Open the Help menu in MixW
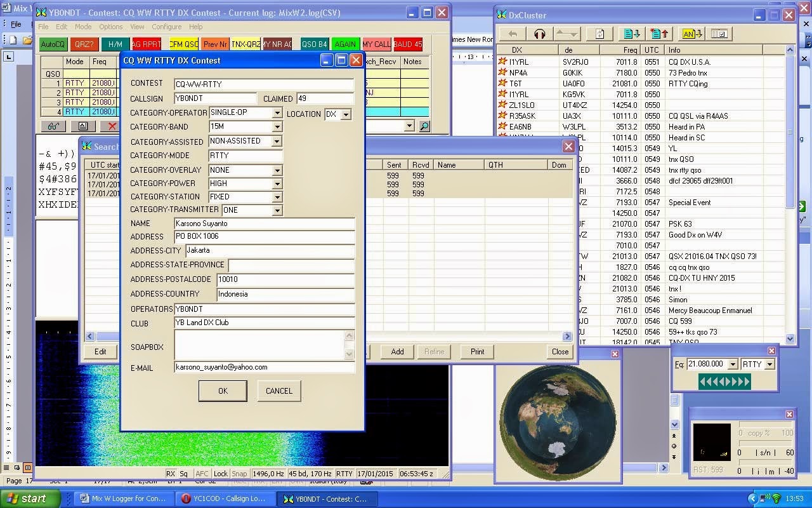Viewport: 812px width, 508px height. click(196, 27)
